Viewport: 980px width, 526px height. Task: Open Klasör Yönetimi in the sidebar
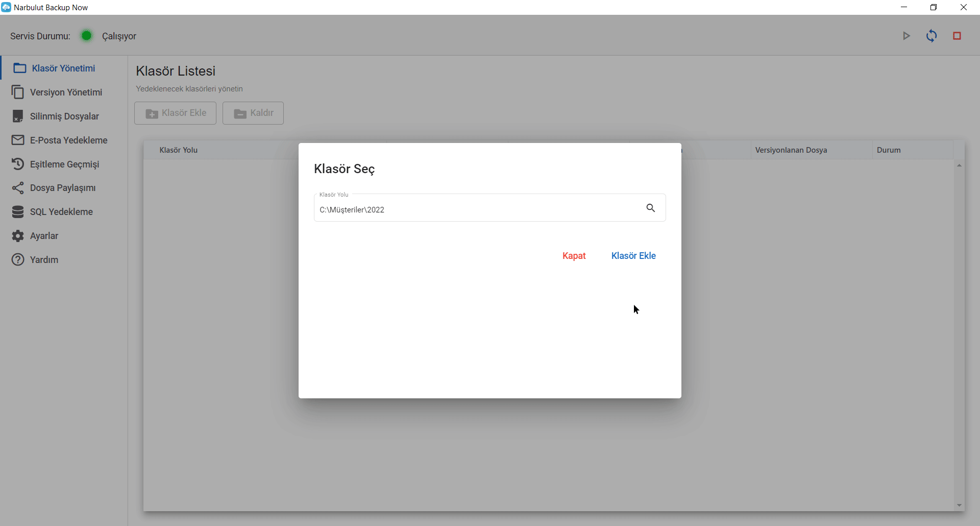pyautogui.click(x=64, y=68)
